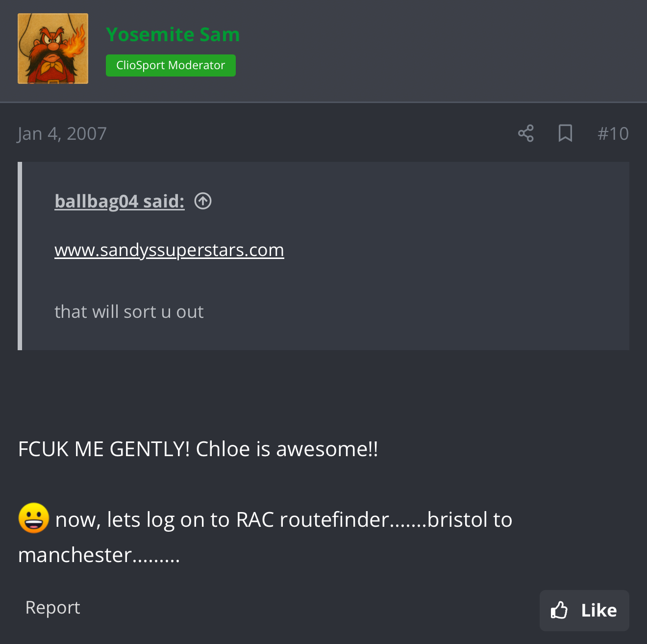The image size is (647, 644).
Task: Click the 'manchester.........' text line
Action: [x=99, y=555]
